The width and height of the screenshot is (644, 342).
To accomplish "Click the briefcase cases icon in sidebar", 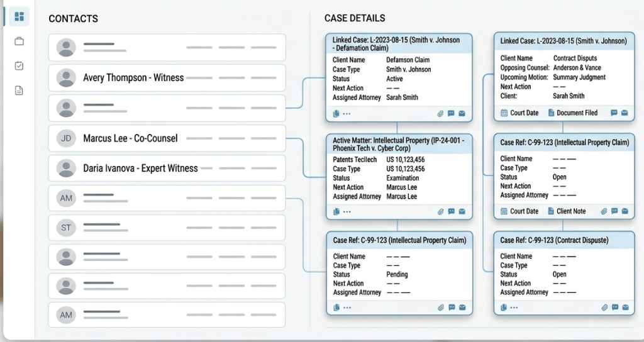I will 19,41.
